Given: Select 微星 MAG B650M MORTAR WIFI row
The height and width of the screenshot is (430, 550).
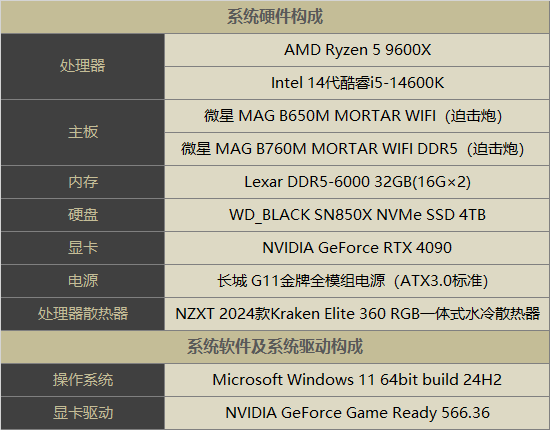Looking at the screenshot, I should (x=357, y=116).
